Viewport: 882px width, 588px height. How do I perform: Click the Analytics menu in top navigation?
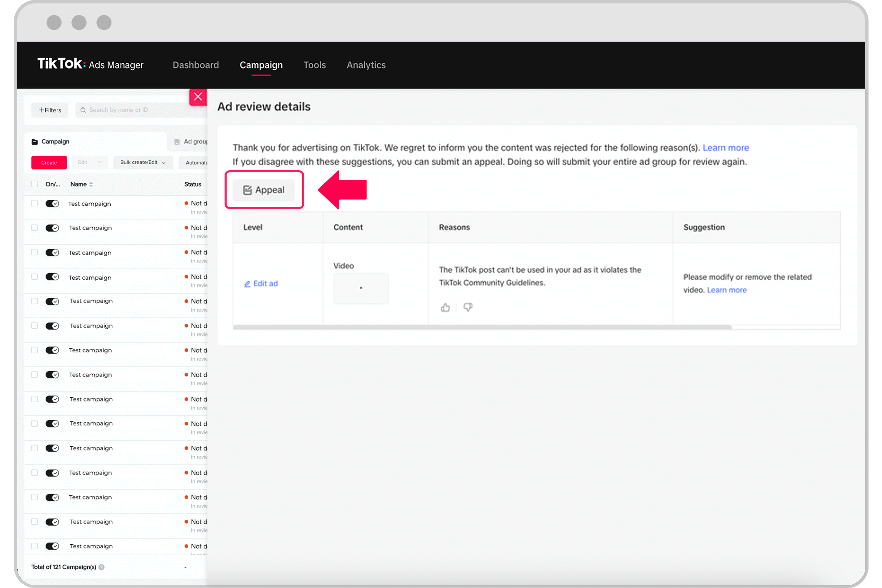pos(366,65)
